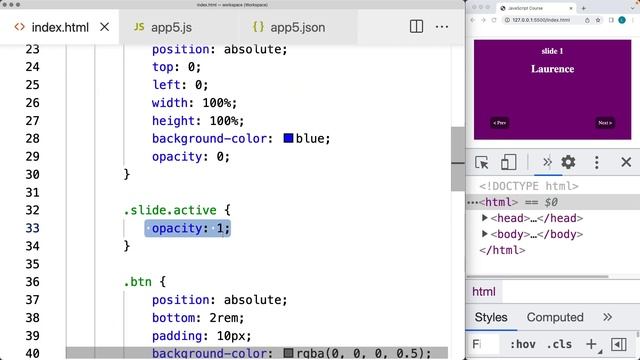Viewport: 640px width, 360px height.
Task: Click the browser forward arrow
Action: pyautogui.click(x=483, y=20)
